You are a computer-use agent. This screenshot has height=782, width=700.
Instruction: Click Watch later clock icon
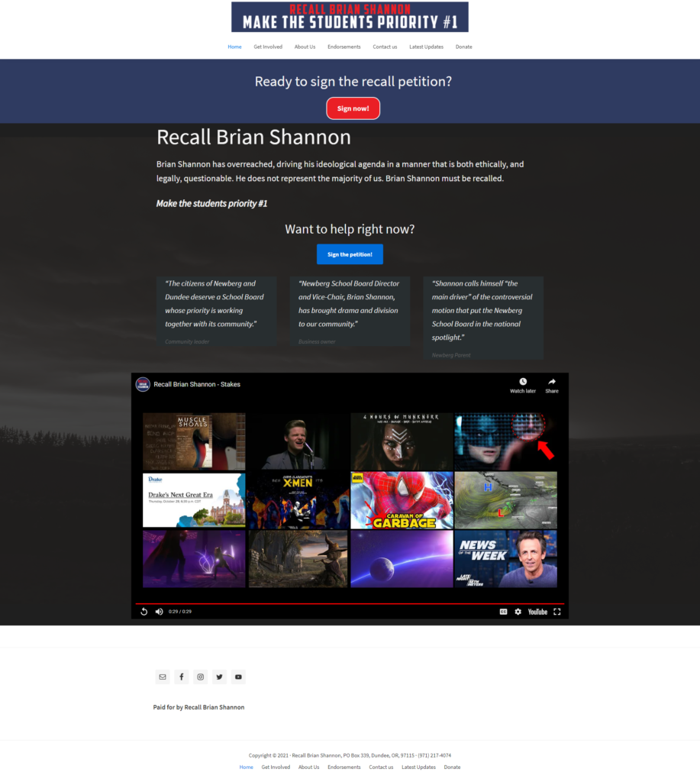[523, 385]
